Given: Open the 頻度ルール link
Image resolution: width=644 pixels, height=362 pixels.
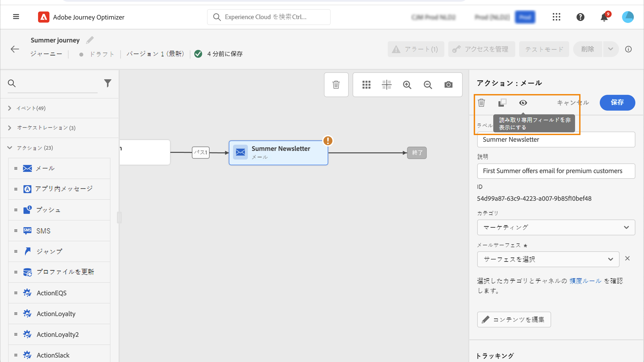Looking at the screenshot, I should [x=585, y=281].
